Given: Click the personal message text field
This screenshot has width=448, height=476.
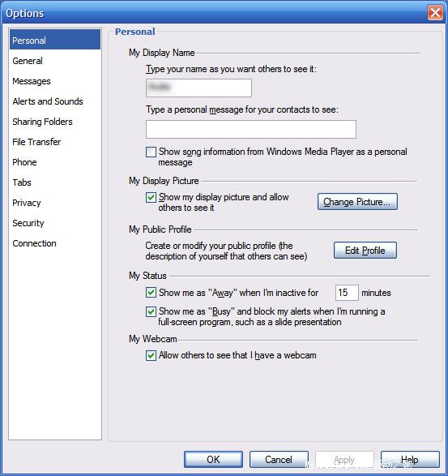Looking at the screenshot, I should (251, 129).
